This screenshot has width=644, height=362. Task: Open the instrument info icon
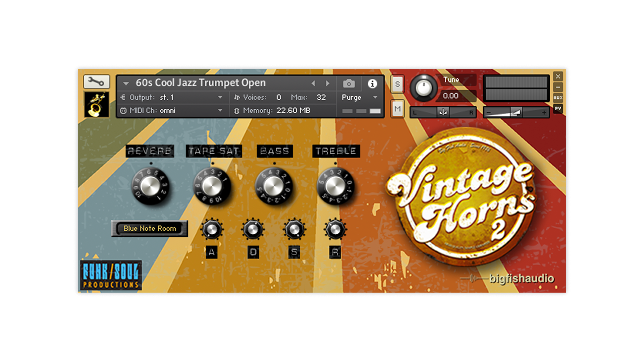[372, 83]
